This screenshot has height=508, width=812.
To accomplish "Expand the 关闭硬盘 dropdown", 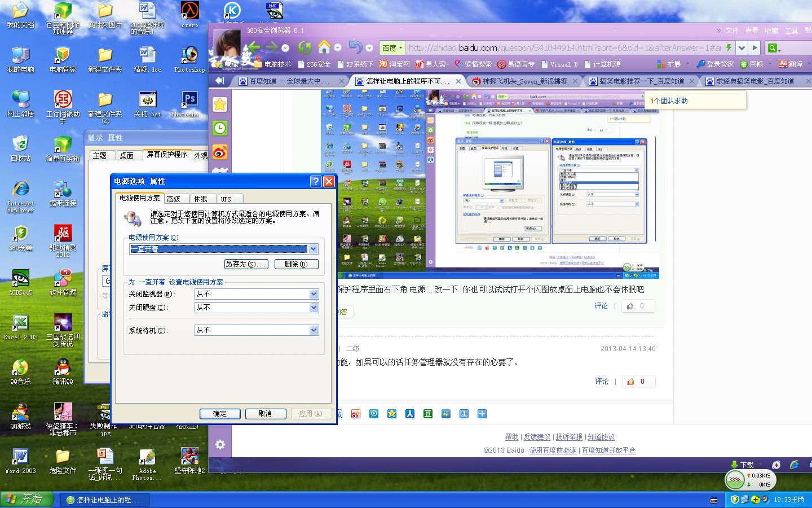I will 314,308.
